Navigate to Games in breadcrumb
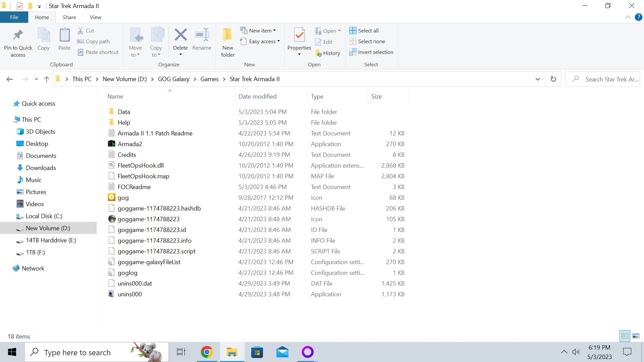The height and width of the screenshot is (362, 644). (209, 79)
